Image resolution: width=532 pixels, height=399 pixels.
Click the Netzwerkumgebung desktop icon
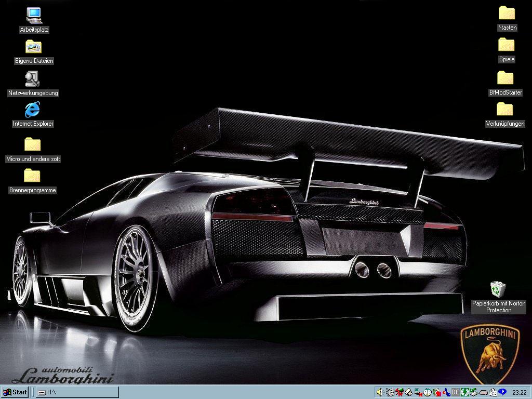click(x=33, y=79)
